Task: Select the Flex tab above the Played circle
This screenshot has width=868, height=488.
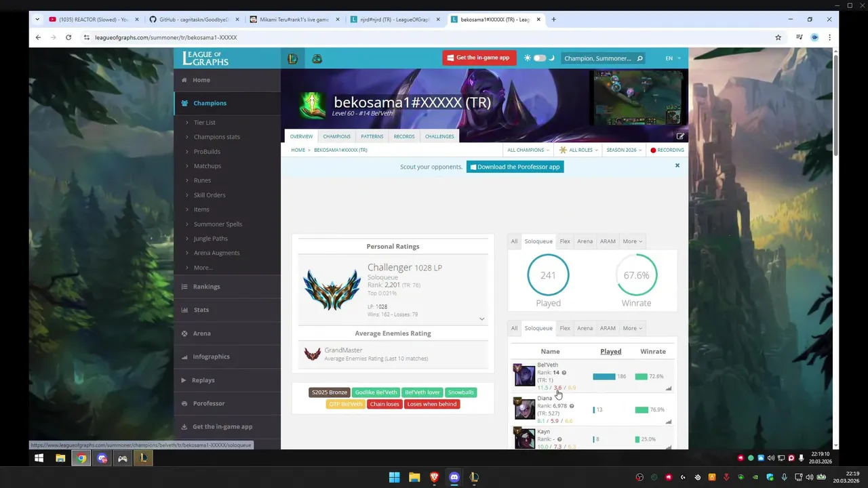Action: tap(565, 241)
